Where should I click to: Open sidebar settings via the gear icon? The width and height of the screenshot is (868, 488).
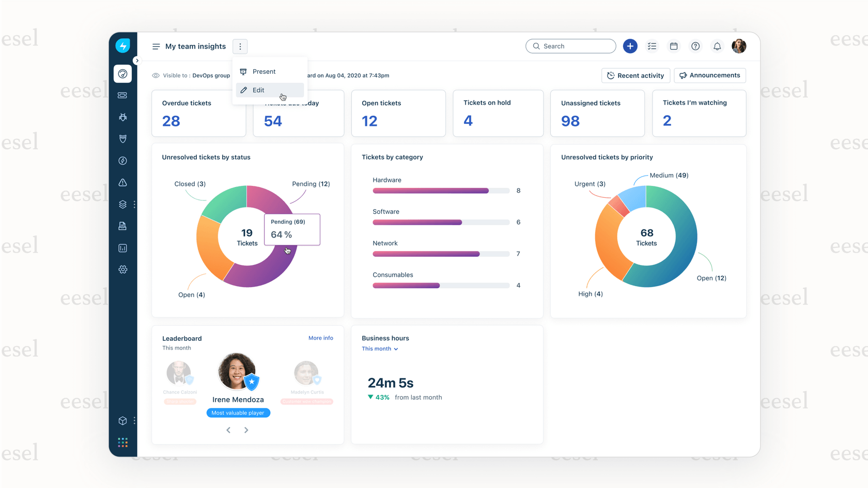122,269
